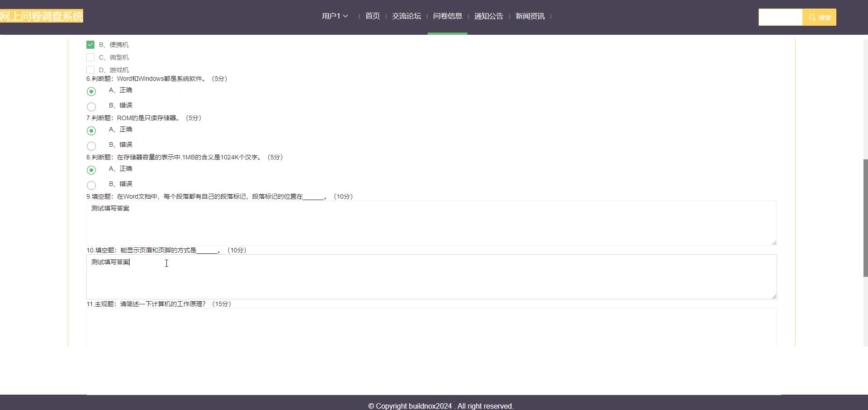Screen dimensions: 868x410
Task: Check option C 微型机
Action: 90,57
